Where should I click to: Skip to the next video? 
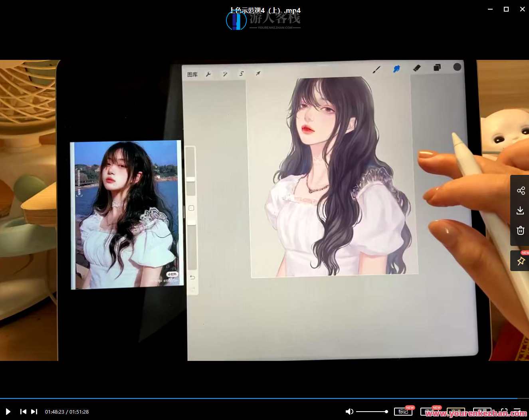(34, 412)
